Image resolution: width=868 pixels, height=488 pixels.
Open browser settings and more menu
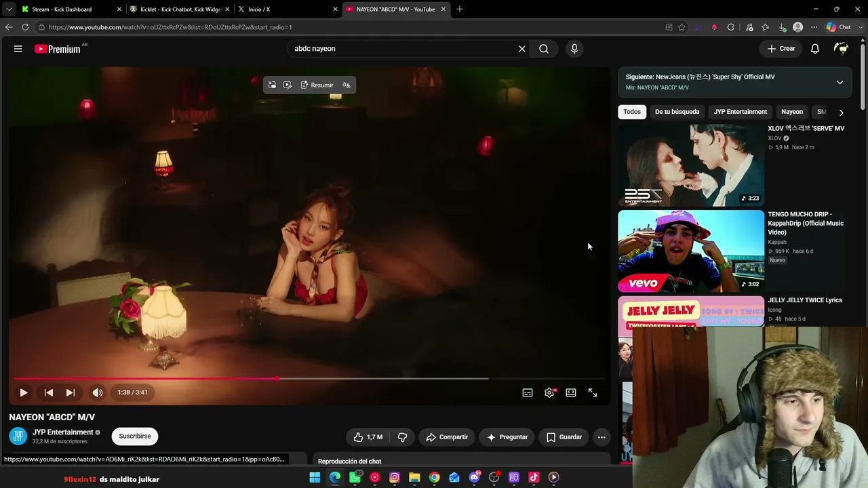(x=814, y=27)
